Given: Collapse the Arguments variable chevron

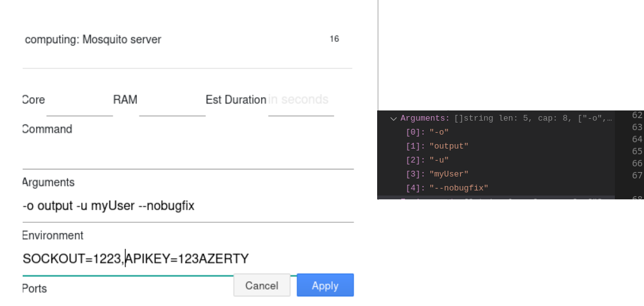Looking at the screenshot, I should 394,119.
